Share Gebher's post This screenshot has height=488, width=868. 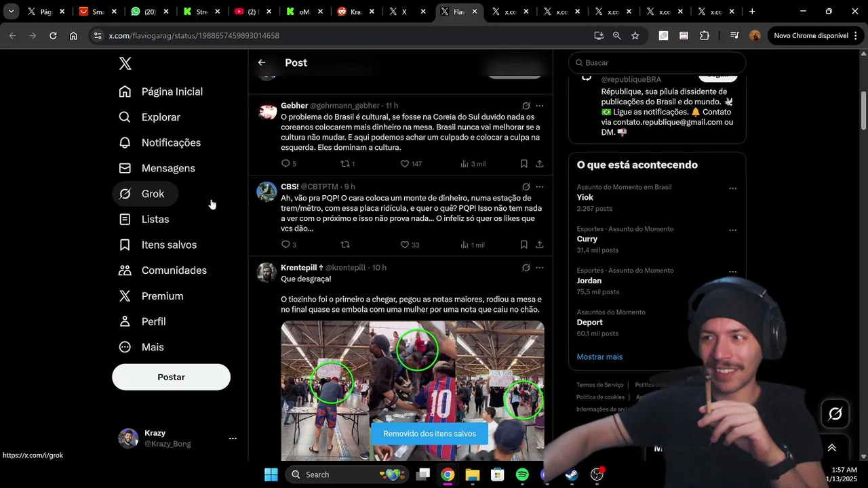539,163
